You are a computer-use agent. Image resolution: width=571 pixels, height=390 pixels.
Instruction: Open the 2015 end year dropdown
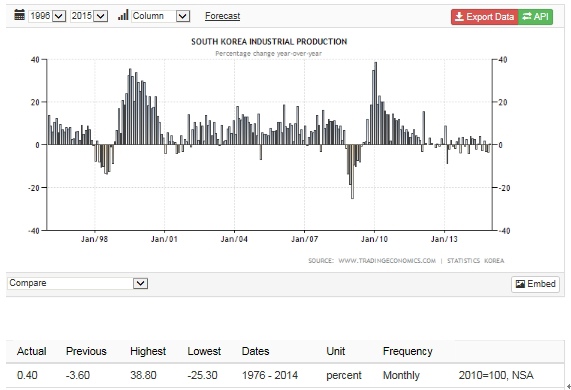(89, 16)
